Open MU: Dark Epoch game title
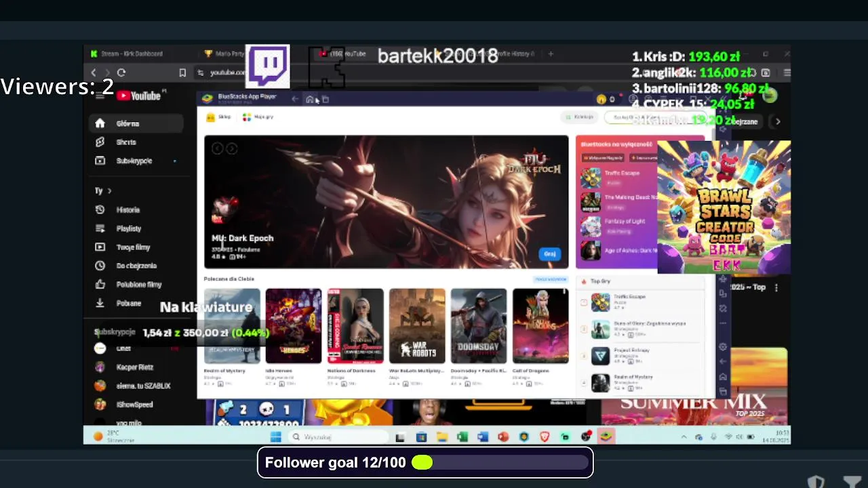The width and height of the screenshot is (868, 488). [243, 239]
